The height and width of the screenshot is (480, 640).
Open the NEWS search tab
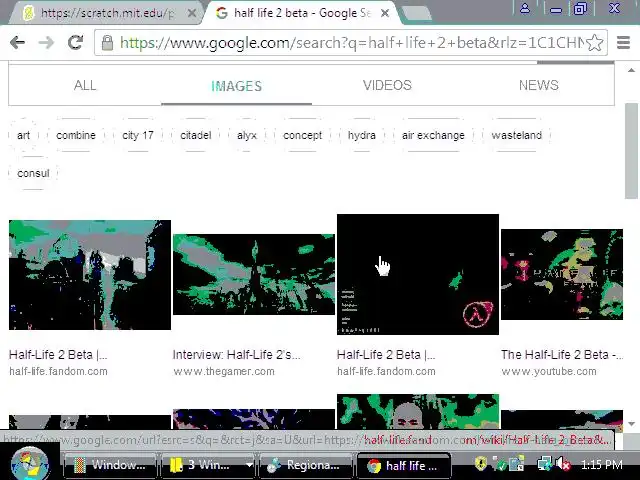tap(538, 85)
